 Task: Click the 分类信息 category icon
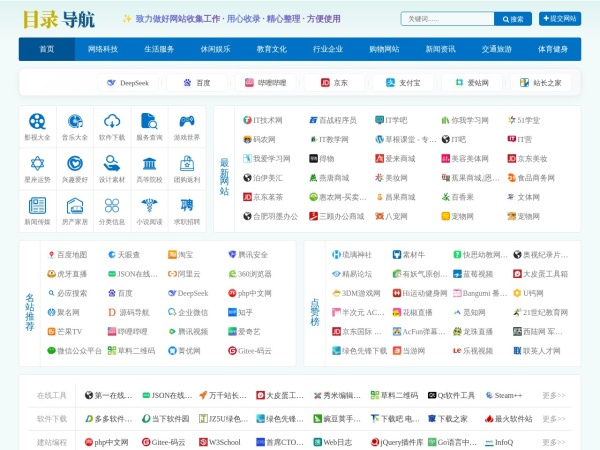point(112,205)
